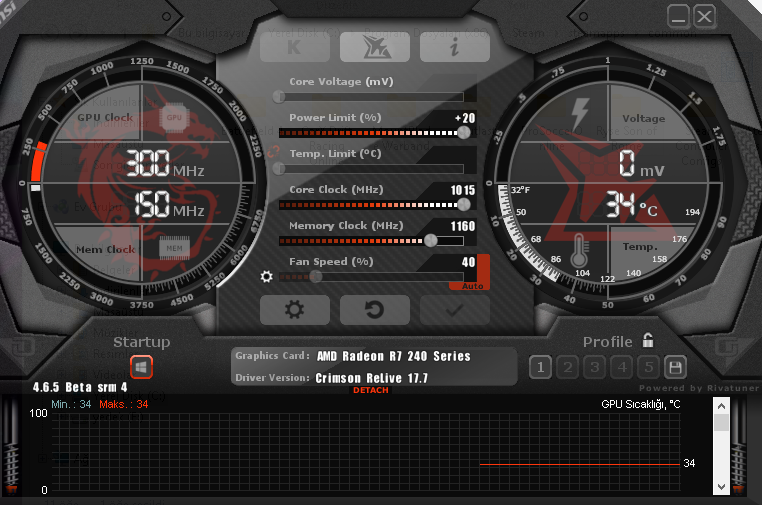The height and width of the screenshot is (505, 762).
Task: Click the DETACH monitor link
Action: 371,390
